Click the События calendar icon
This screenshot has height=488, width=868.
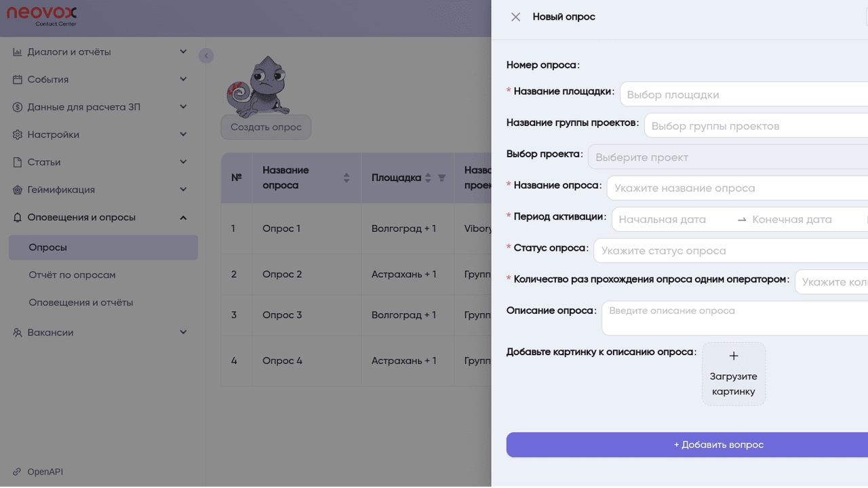[x=18, y=79]
